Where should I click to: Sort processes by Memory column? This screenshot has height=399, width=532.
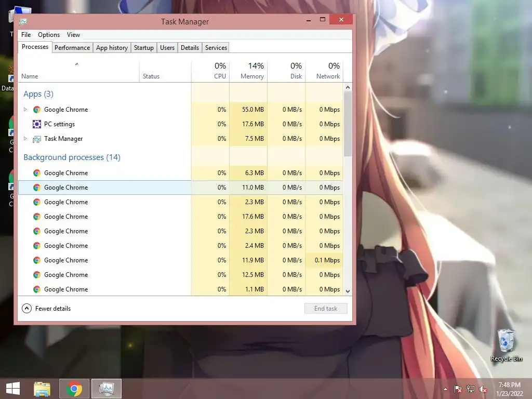pyautogui.click(x=248, y=72)
